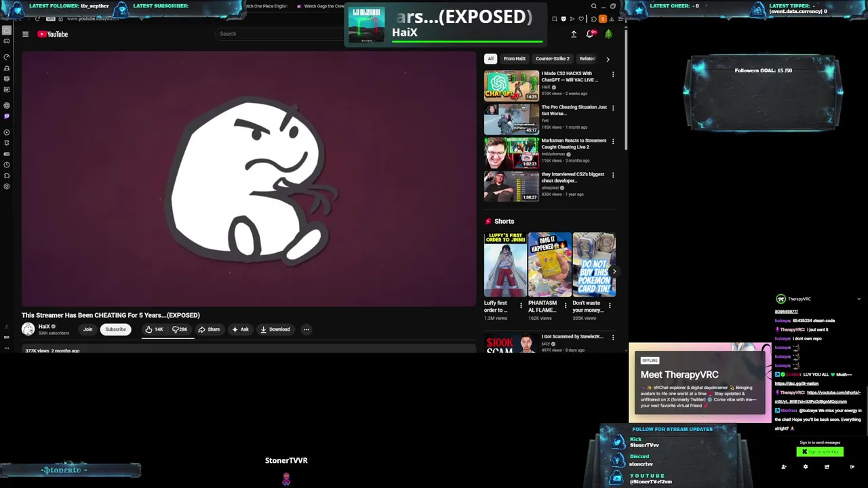Switch to Watch One Piece English tab

click(x=267, y=6)
